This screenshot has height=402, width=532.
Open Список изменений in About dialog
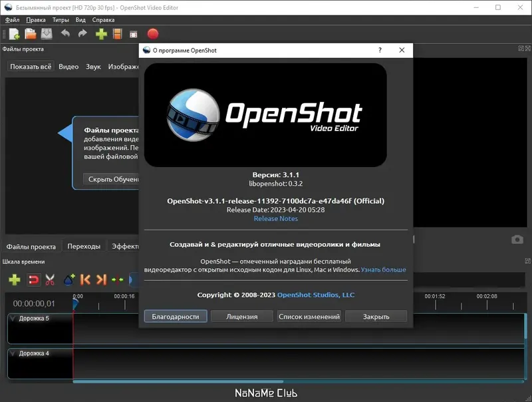click(309, 316)
